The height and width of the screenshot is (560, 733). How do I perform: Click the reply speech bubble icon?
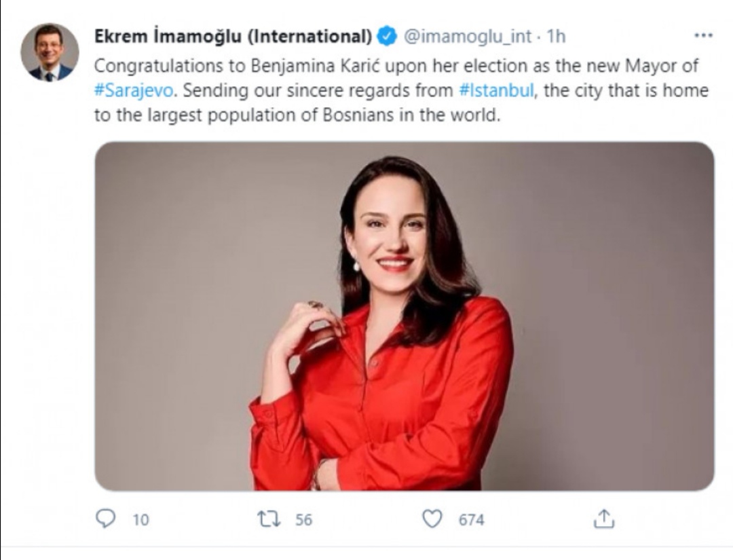[x=105, y=519]
